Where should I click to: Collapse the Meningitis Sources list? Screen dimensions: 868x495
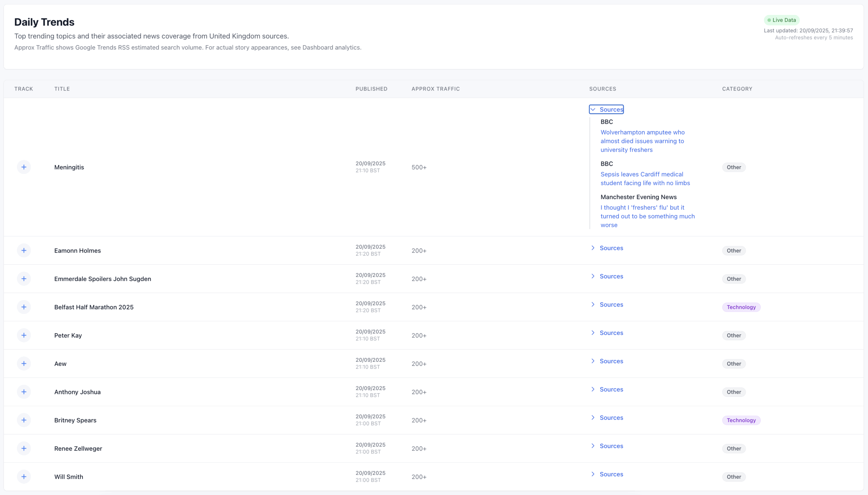pyautogui.click(x=606, y=110)
